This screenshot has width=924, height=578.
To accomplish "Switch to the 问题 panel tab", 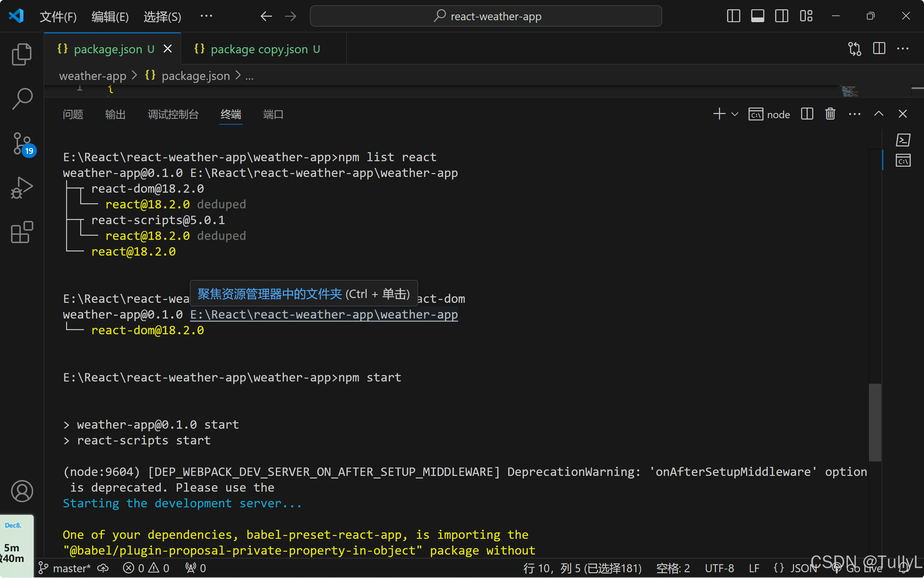I will click(x=73, y=114).
